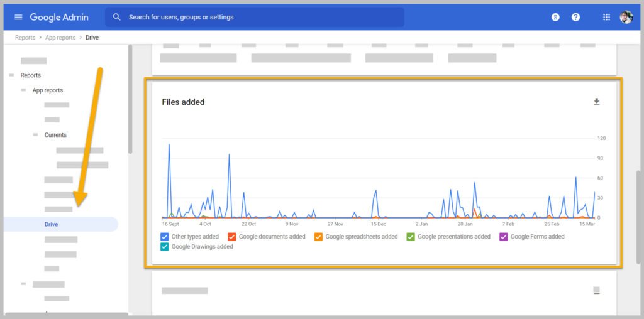Screen dimensions: 644x319
Task: Download the Files added chart
Action: (597, 102)
